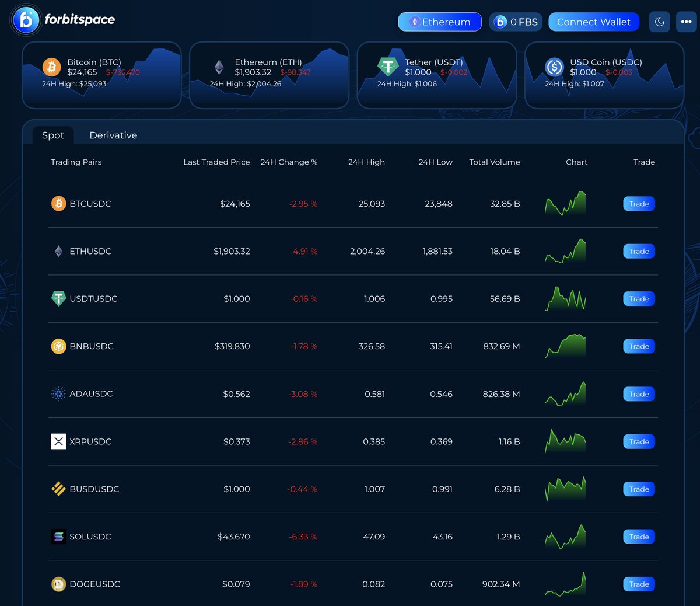Click the DOGEUSDC doge icon
Viewport: 700px width, 606px height.
tap(58, 584)
